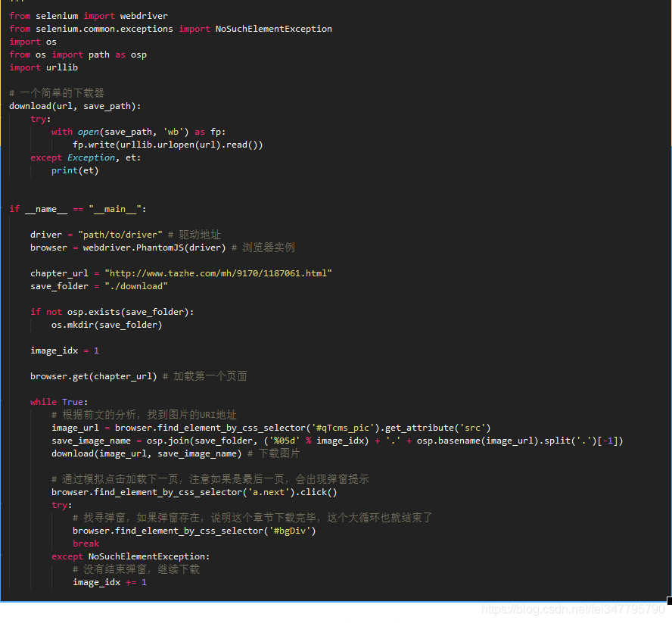Viewport: 672px width, 623px height.
Task: Click the comment '# 下载图片'
Action: coord(273,453)
